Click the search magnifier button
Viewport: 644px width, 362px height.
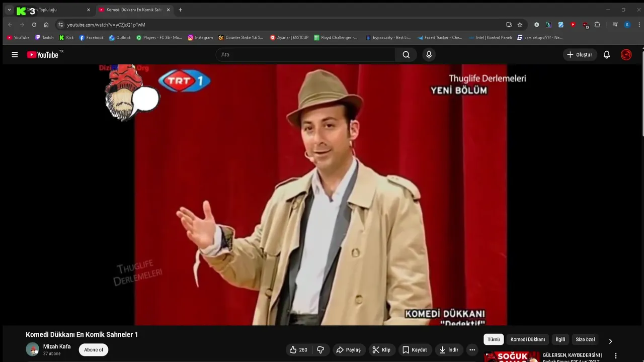point(406,55)
